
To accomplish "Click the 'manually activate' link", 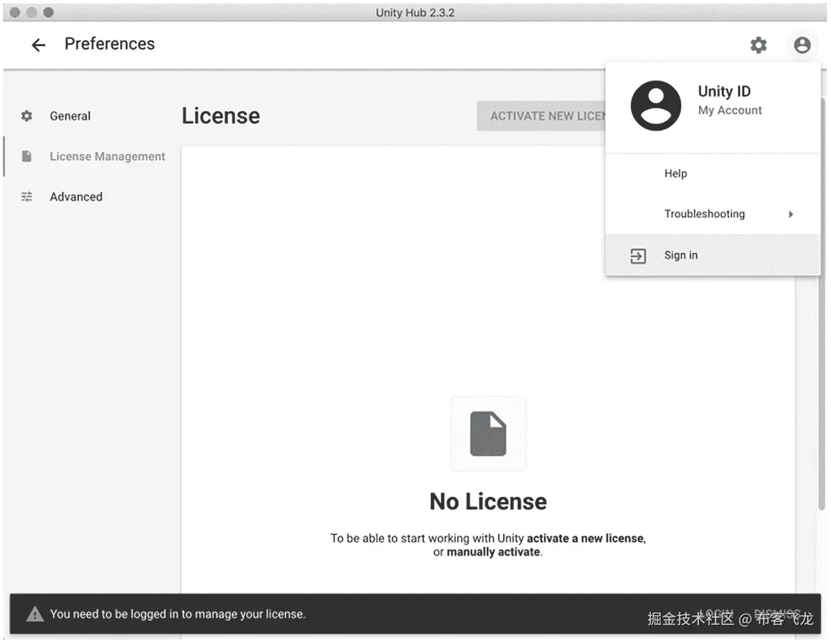I will [x=493, y=552].
